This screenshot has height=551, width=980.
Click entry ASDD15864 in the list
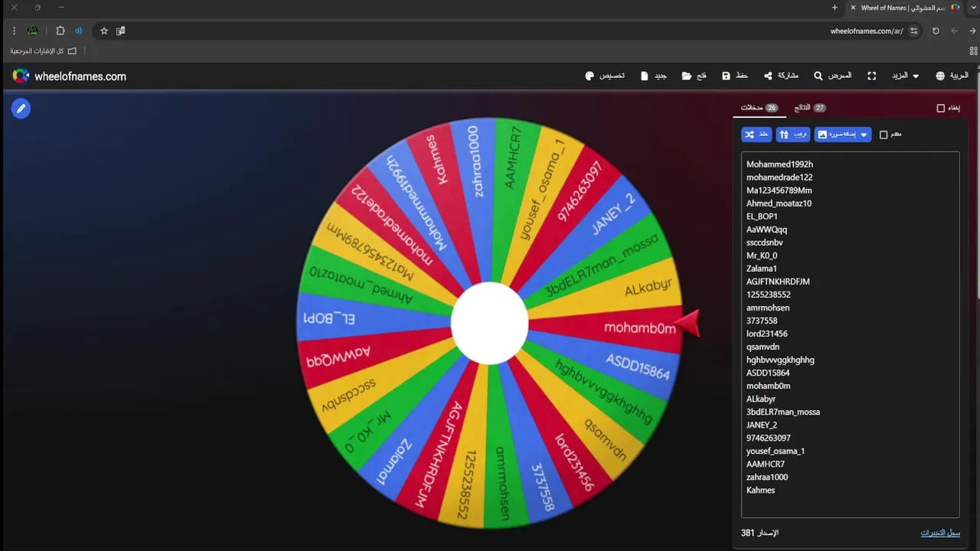[768, 373]
